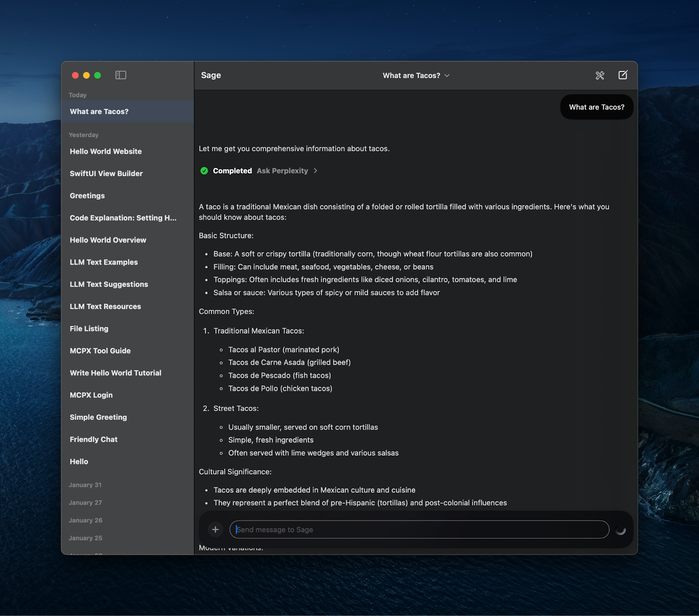Click the Common Types: heading
This screenshot has height=616, width=699.
tap(226, 311)
